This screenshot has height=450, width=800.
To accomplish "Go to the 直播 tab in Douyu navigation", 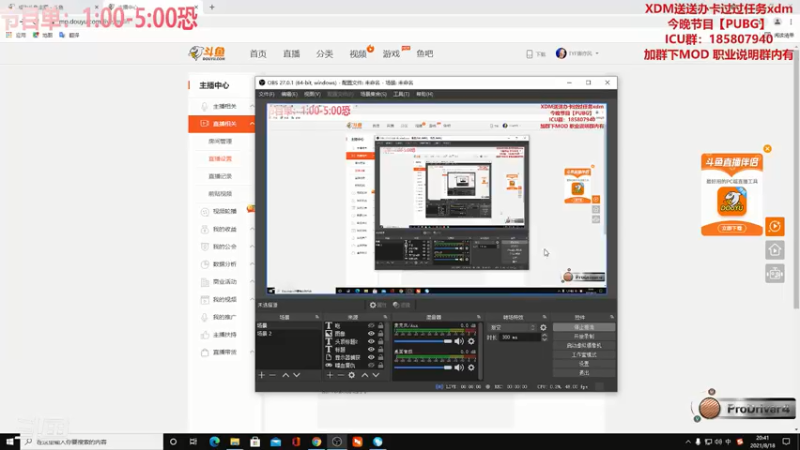I will [x=291, y=54].
